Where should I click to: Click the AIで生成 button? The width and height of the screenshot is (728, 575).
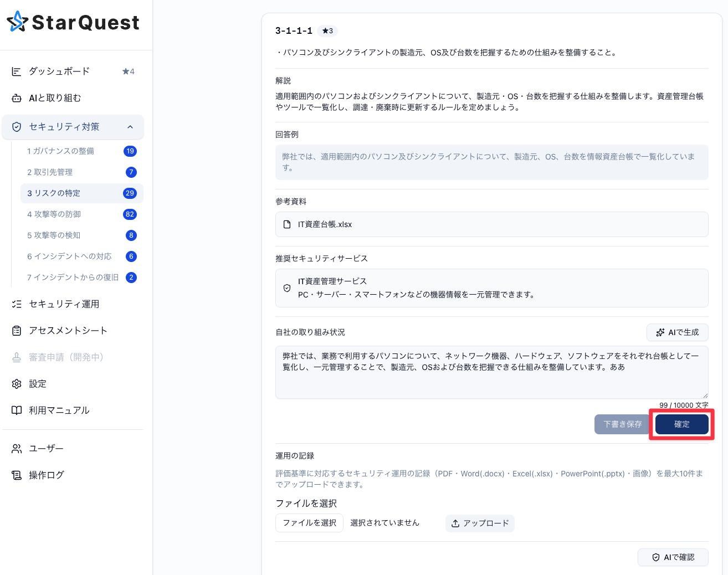tap(678, 332)
